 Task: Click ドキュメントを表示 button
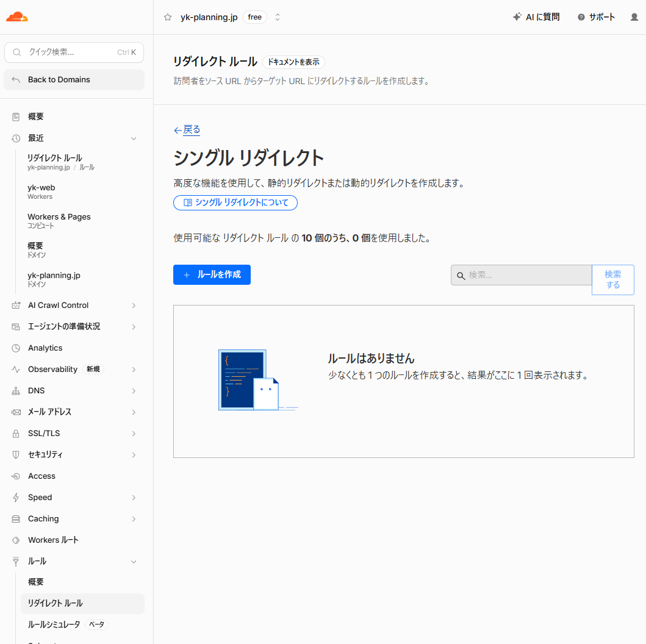(294, 62)
